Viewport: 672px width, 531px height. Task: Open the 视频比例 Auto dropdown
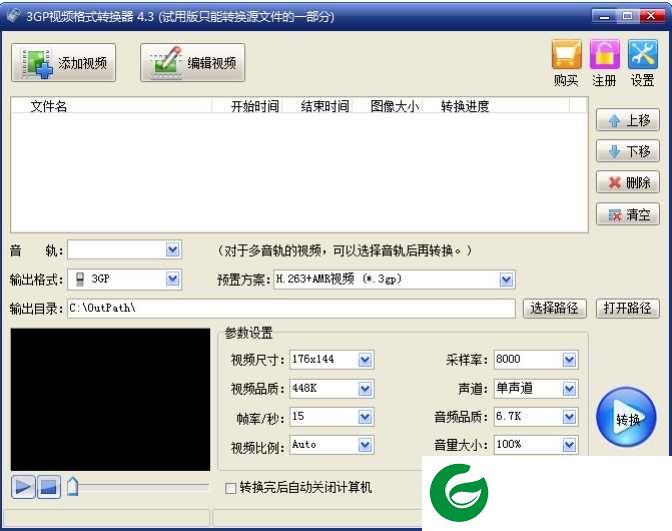(365, 446)
